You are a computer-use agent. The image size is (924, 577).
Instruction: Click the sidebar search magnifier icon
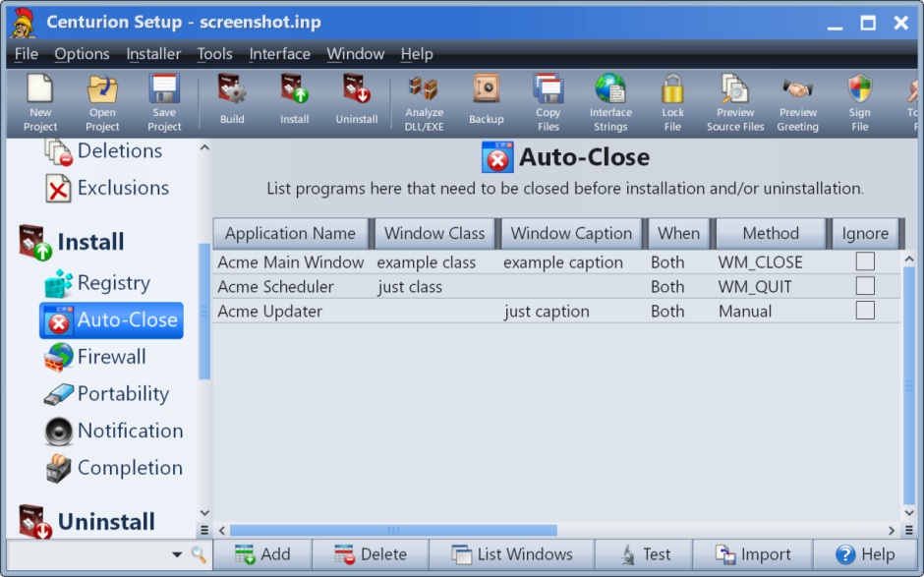click(x=199, y=554)
